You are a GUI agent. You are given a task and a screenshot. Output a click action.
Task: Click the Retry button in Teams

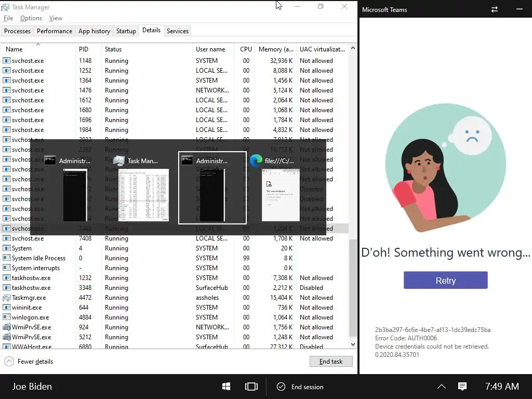pos(445,280)
